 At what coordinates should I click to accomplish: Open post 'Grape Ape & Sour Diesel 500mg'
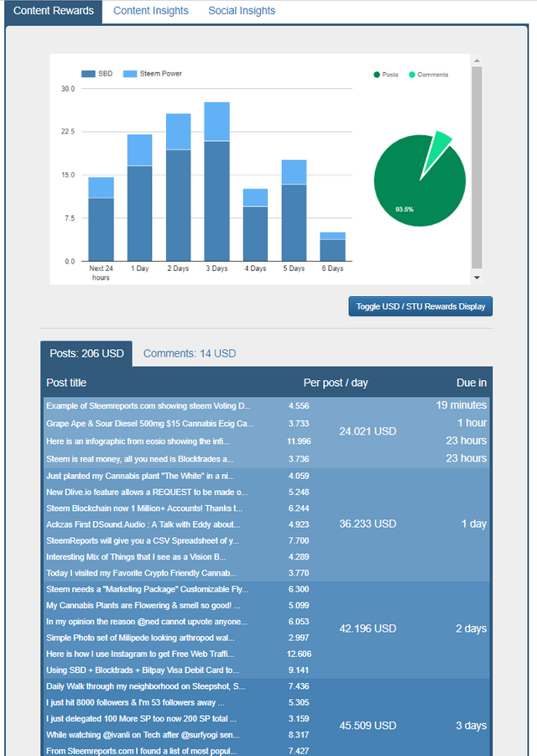click(x=150, y=424)
